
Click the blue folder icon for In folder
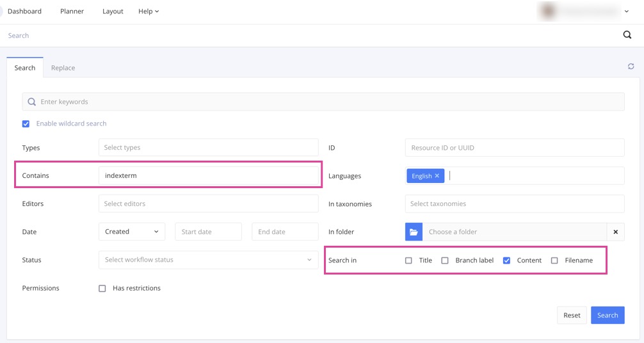coord(414,232)
